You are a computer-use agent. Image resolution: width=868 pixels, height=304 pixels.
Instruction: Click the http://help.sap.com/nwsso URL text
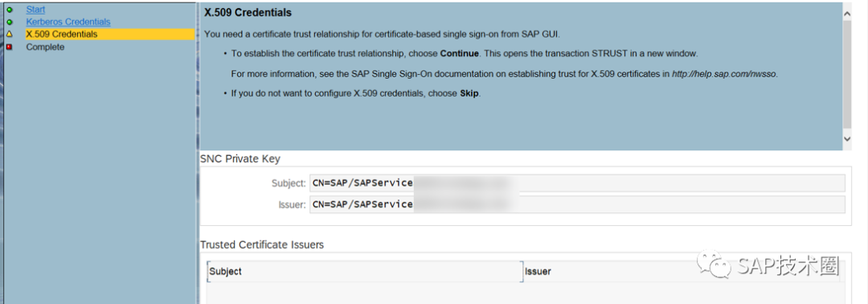coord(725,74)
